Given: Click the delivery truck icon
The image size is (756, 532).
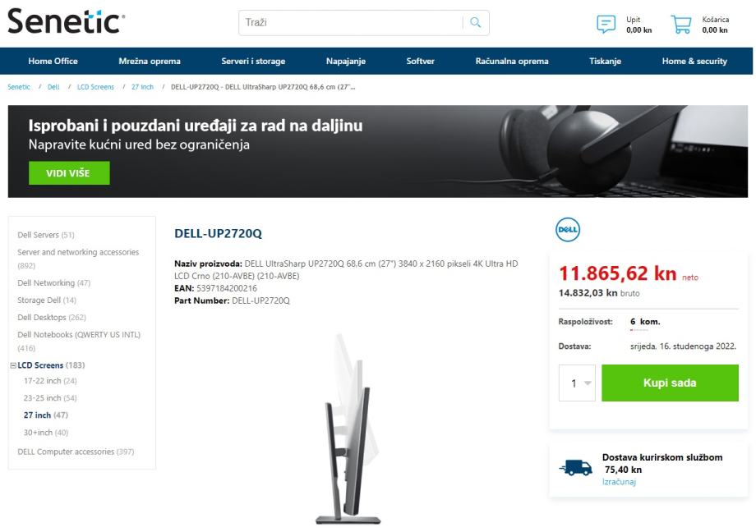Looking at the screenshot, I should point(576,467).
